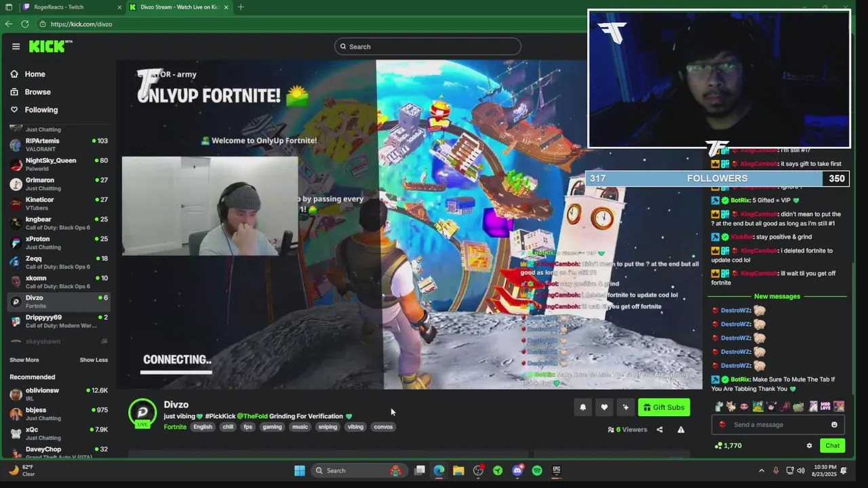Toggle stream notifications bell
Image resolution: width=868 pixels, height=488 pixels.
[x=583, y=407]
